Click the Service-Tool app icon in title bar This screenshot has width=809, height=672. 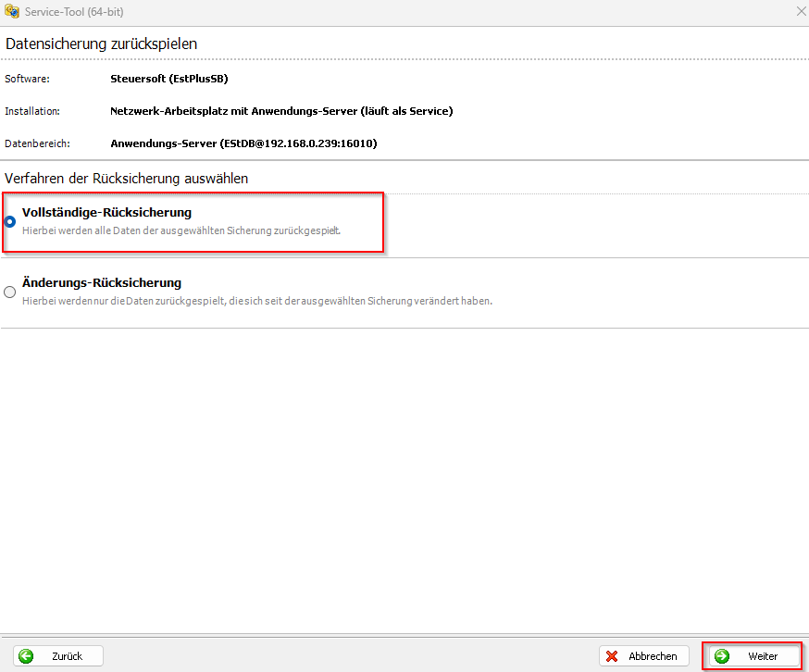pos(12,11)
